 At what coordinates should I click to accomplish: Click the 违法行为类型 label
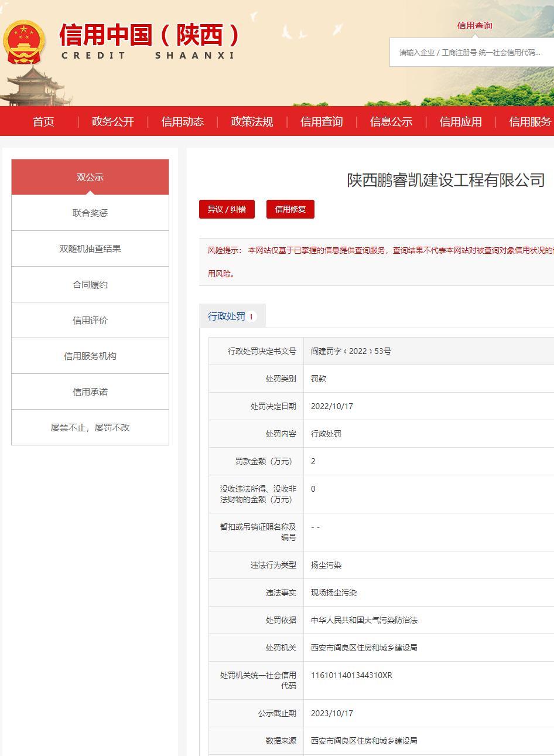coord(273,565)
